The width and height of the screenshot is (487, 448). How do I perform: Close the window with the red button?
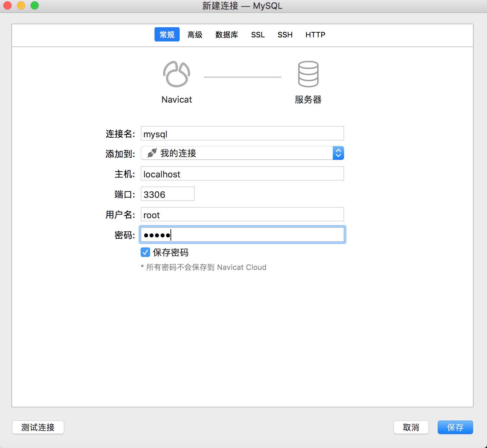[7, 5]
